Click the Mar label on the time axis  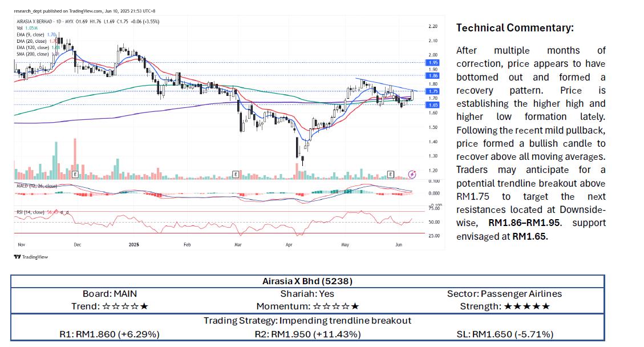238,245
